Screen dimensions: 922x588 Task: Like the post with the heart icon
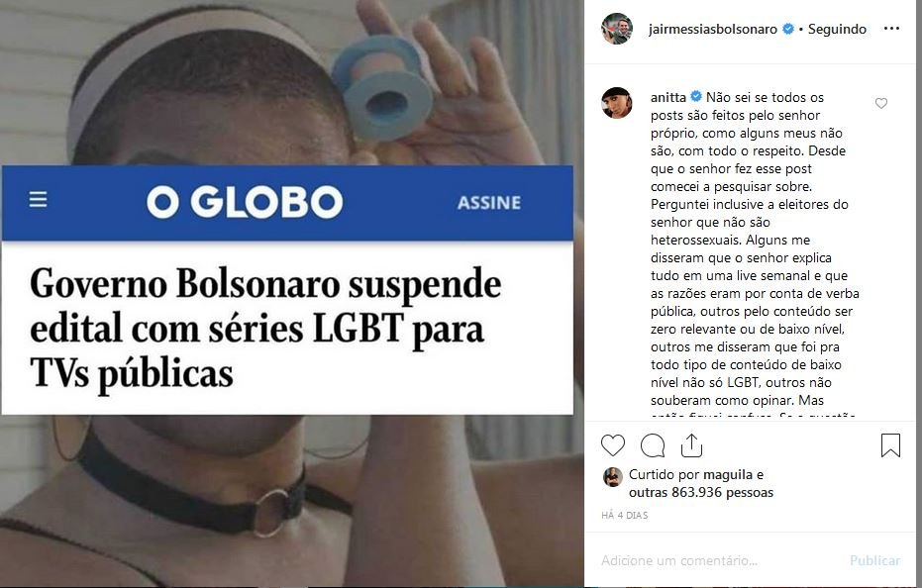point(613,445)
